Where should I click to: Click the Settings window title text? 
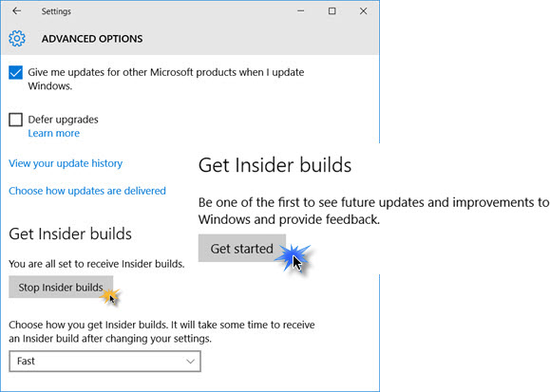(x=56, y=11)
